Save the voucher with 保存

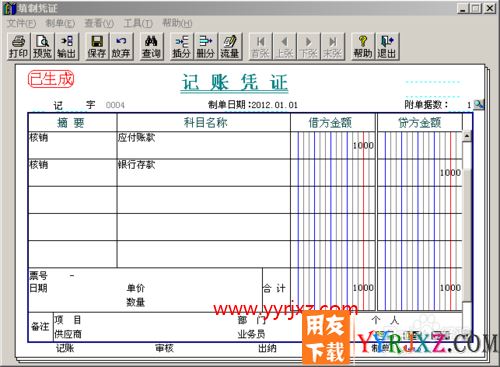click(97, 46)
